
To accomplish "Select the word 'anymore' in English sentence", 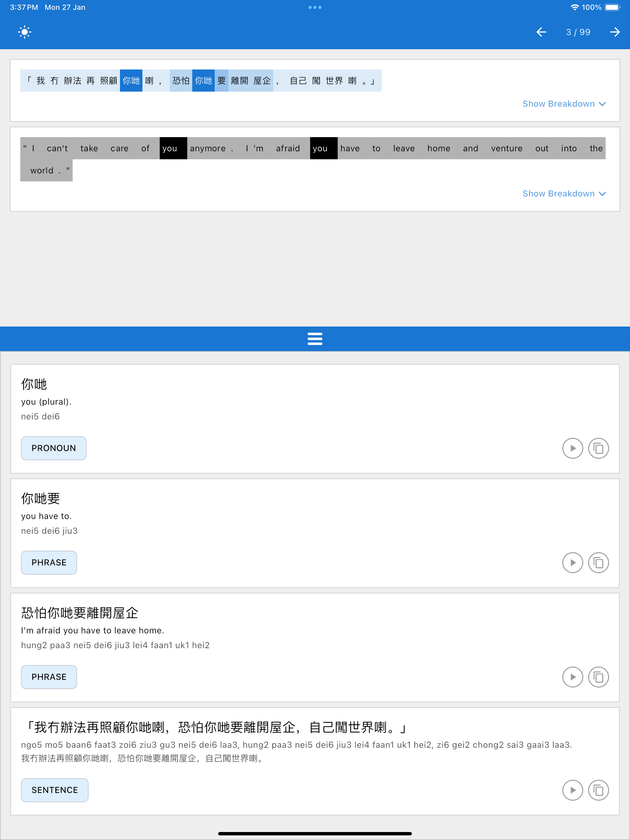I will 208,148.
